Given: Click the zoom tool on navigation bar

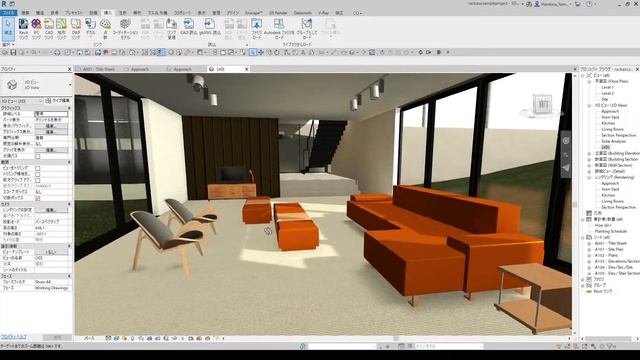Looking at the screenshot, I should [566, 155].
